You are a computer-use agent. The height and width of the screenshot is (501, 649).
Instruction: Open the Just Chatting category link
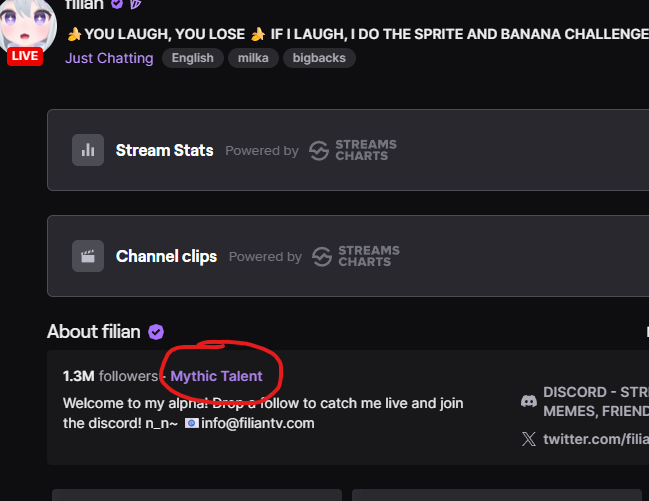tap(109, 58)
